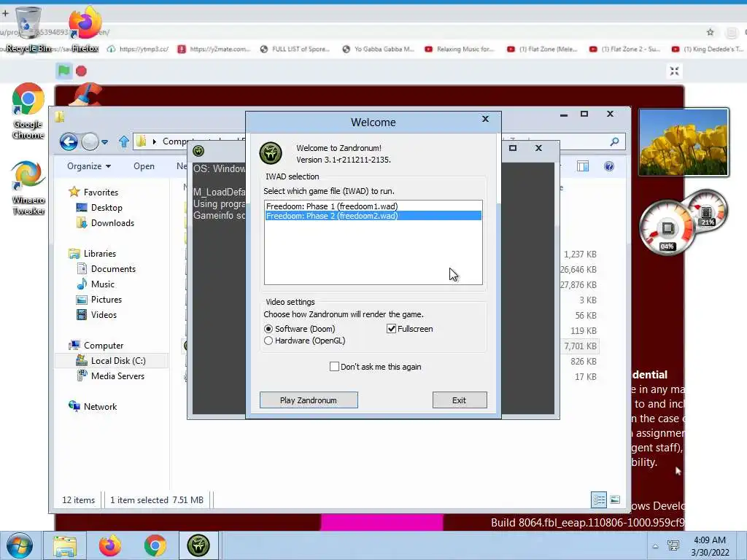This screenshot has height=560, width=747.
Task: Open File Explorer from taskbar
Action: point(65,545)
